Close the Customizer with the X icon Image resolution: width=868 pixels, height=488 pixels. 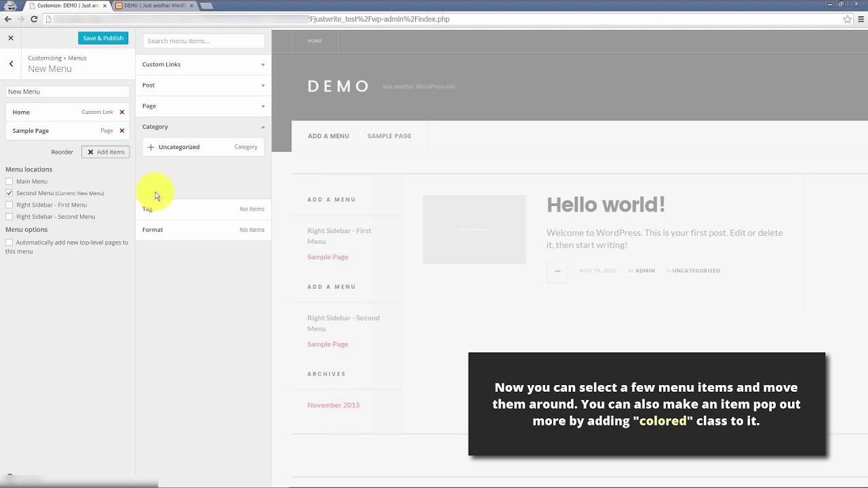tap(11, 38)
